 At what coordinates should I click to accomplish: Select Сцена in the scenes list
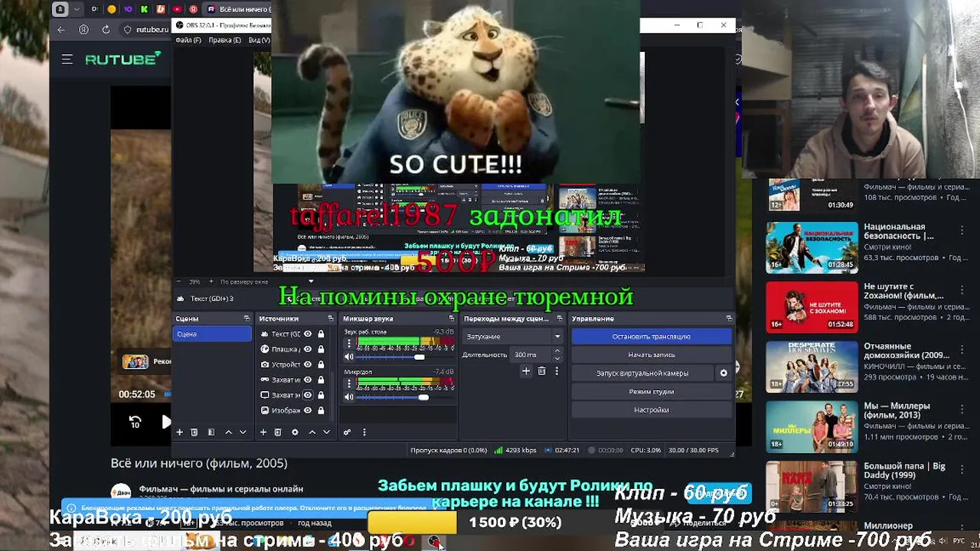click(x=212, y=334)
